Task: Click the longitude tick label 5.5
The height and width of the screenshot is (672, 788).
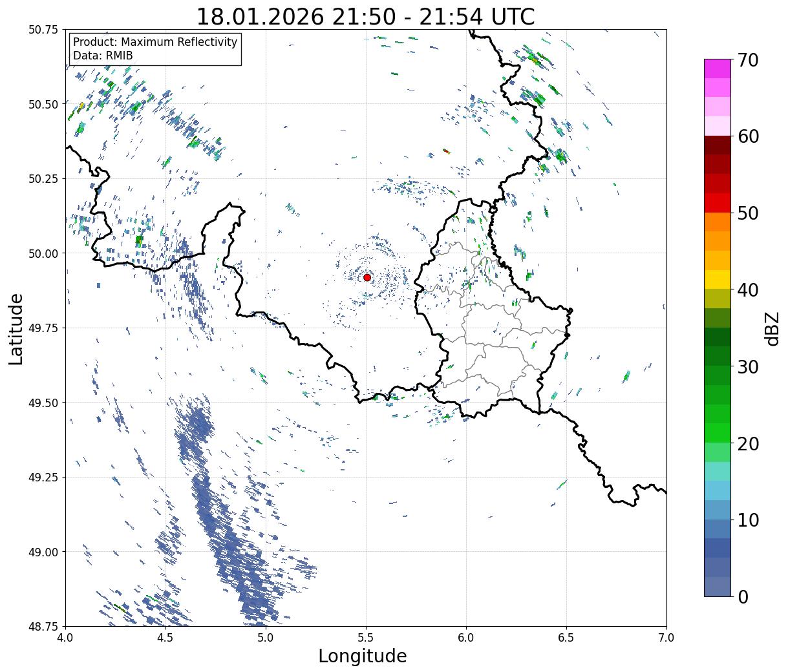Action: coord(366,638)
